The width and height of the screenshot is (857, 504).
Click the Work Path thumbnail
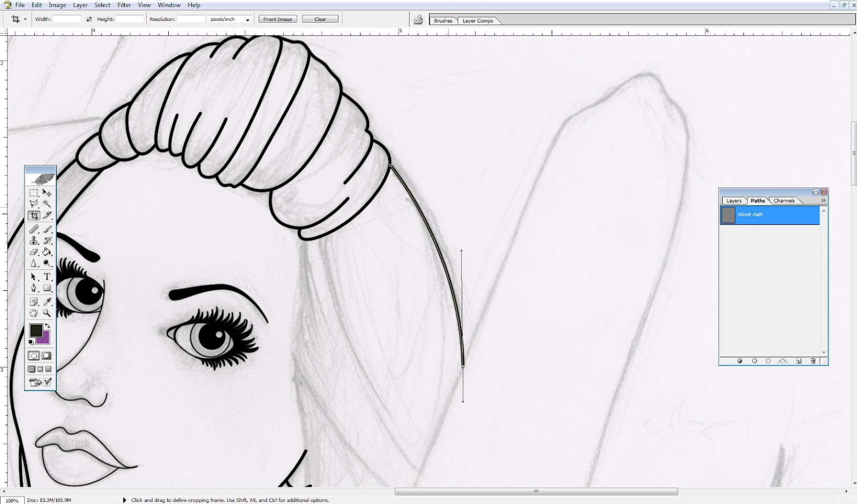[728, 215]
